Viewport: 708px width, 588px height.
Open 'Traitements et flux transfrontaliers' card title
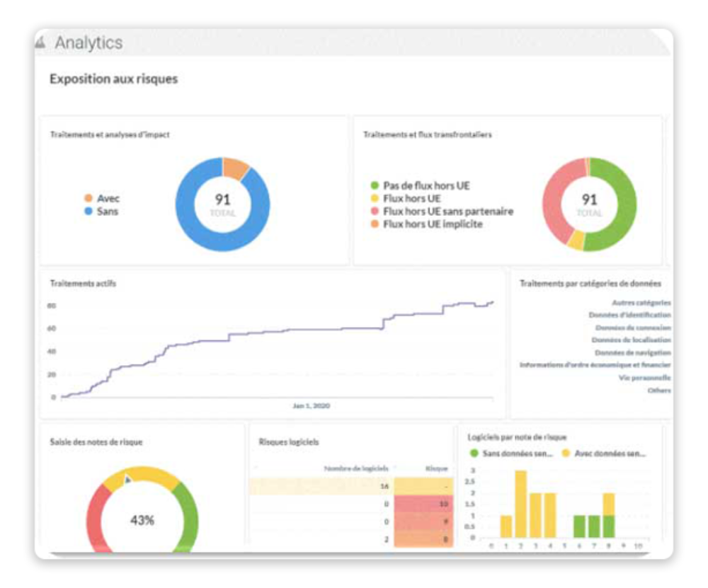(x=428, y=134)
